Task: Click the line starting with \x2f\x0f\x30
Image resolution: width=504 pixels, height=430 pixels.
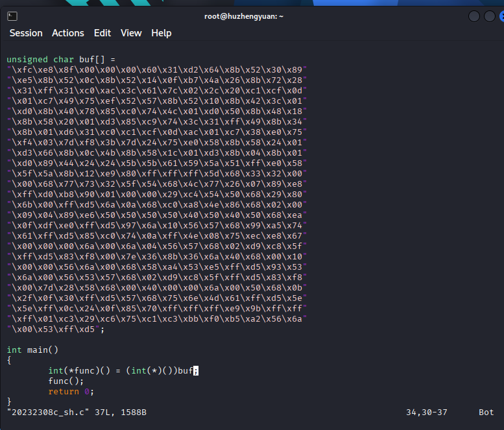Action: 157,298
